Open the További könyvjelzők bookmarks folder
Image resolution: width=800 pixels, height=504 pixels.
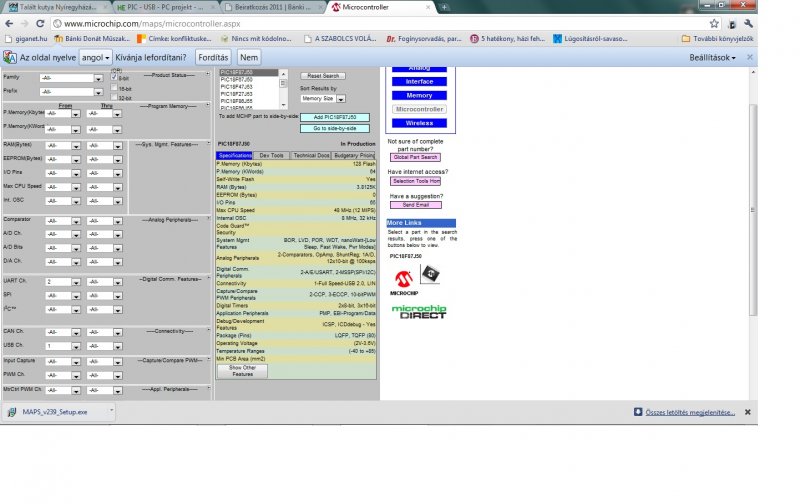pos(717,38)
